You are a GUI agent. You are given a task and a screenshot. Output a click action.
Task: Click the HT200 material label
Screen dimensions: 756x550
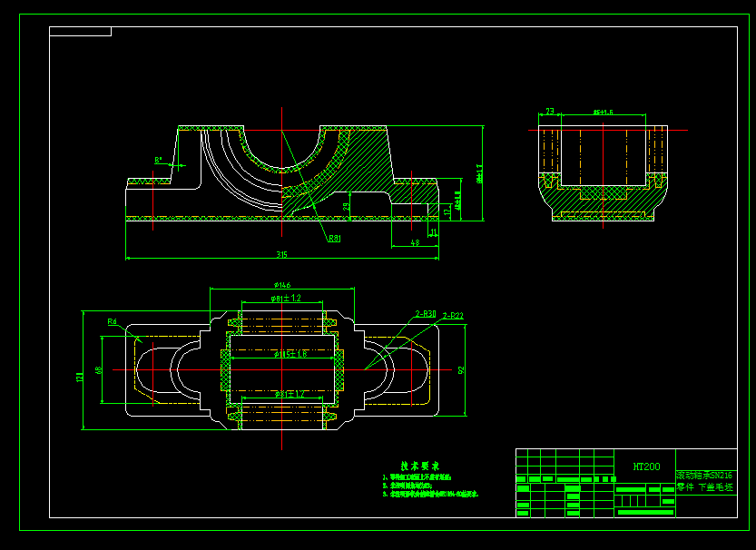coord(646,467)
